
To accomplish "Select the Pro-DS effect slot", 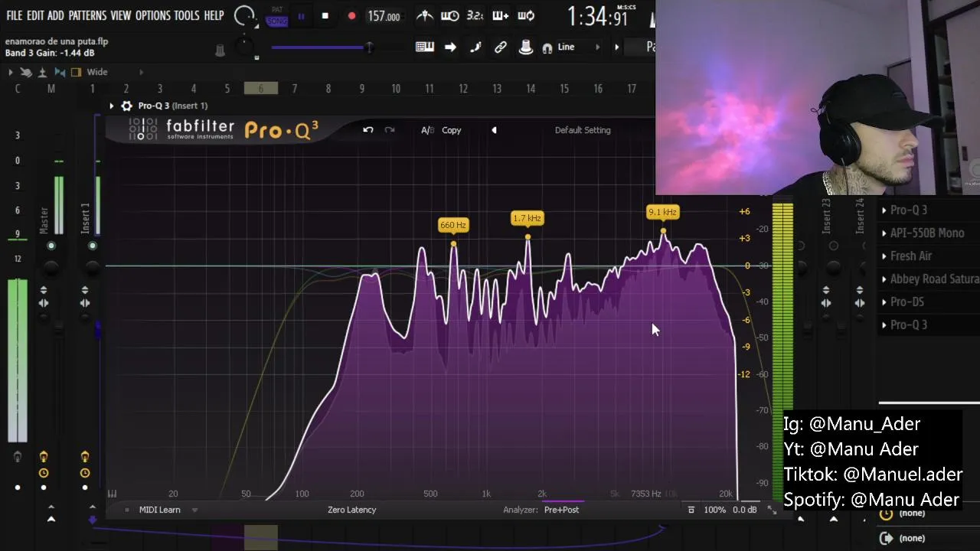I will pos(928,302).
